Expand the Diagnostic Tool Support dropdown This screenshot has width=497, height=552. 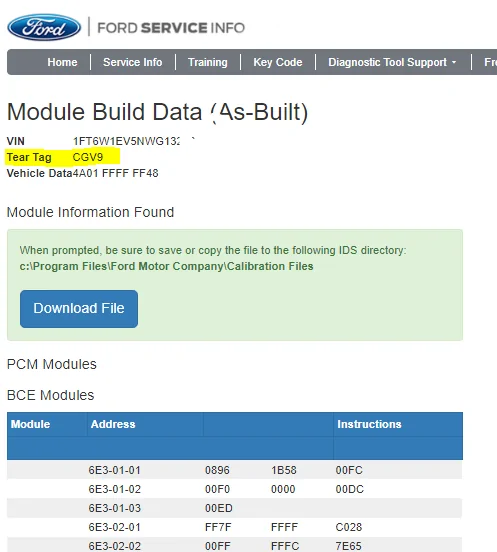pyautogui.click(x=392, y=62)
